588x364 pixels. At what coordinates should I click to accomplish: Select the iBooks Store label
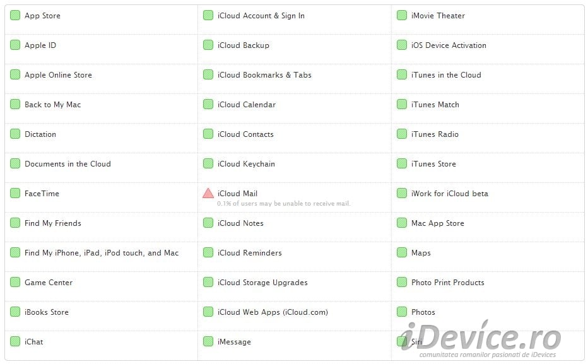tap(47, 312)
